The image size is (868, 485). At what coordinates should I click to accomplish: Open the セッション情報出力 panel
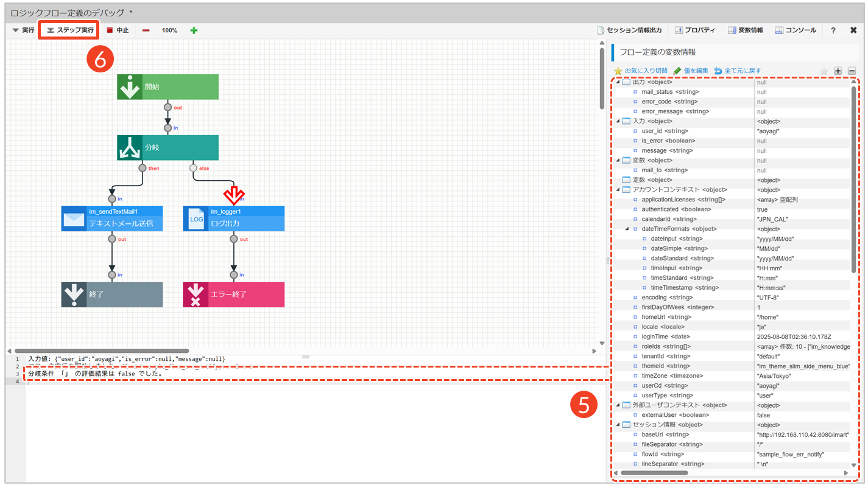629,30
